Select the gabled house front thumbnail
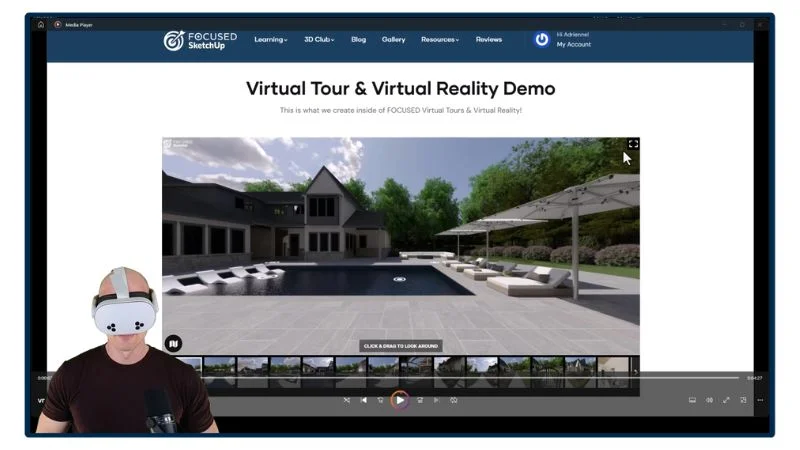This screenshot has width=800, height=450. 580,372
